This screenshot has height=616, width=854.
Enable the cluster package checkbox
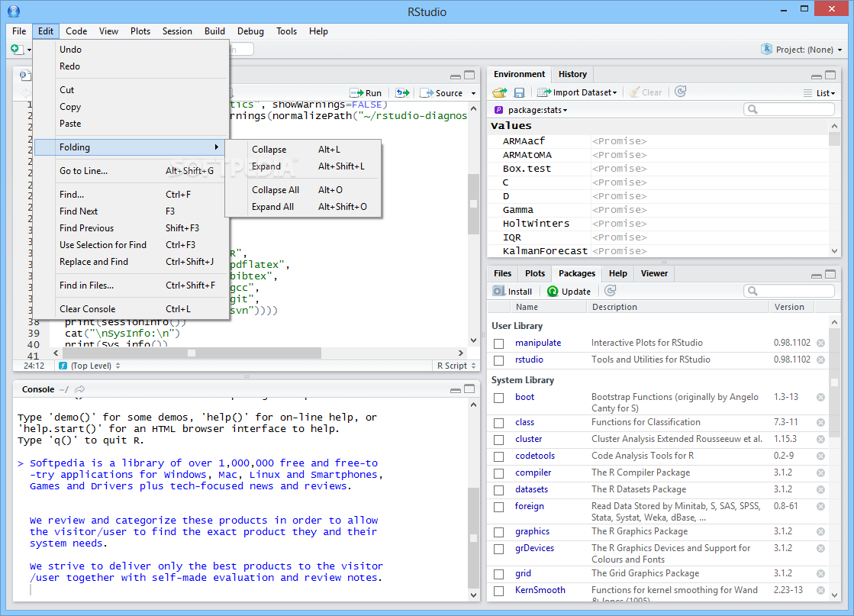[499, 440]
